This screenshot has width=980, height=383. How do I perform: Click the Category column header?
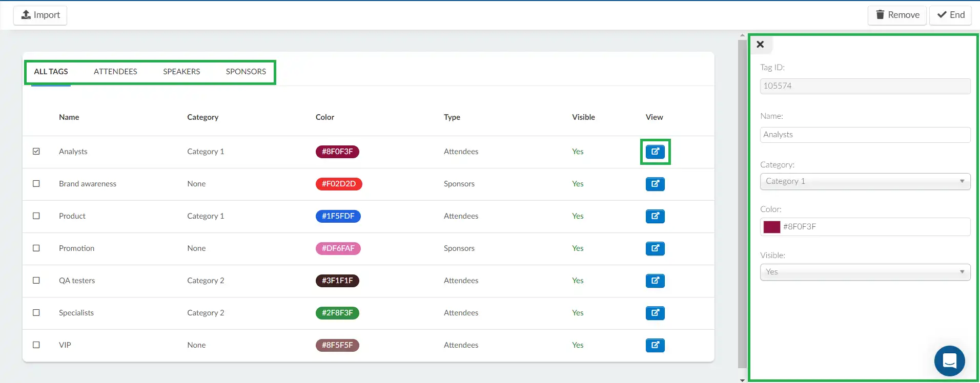(x=202, y=117)
